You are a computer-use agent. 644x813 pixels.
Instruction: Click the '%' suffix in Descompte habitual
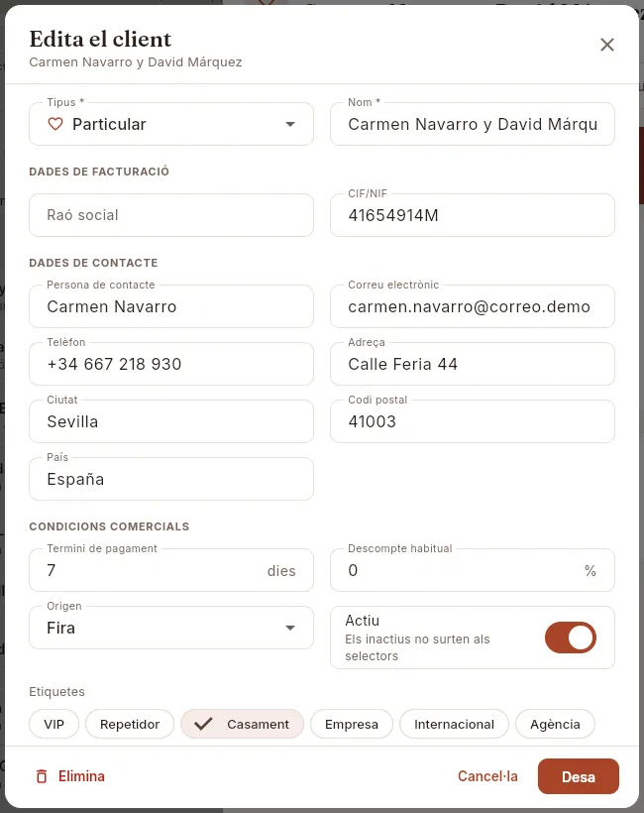point(590,571)
